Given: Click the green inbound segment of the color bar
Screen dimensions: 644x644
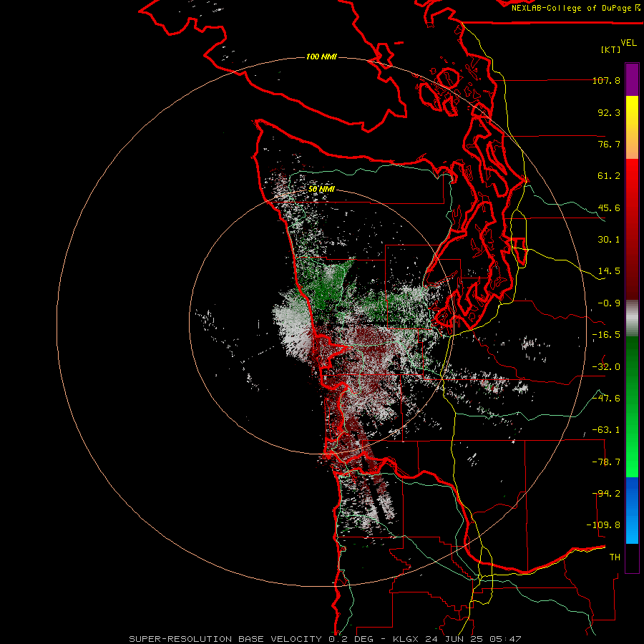Looking at the screenshot, I should tap(632, 406).
